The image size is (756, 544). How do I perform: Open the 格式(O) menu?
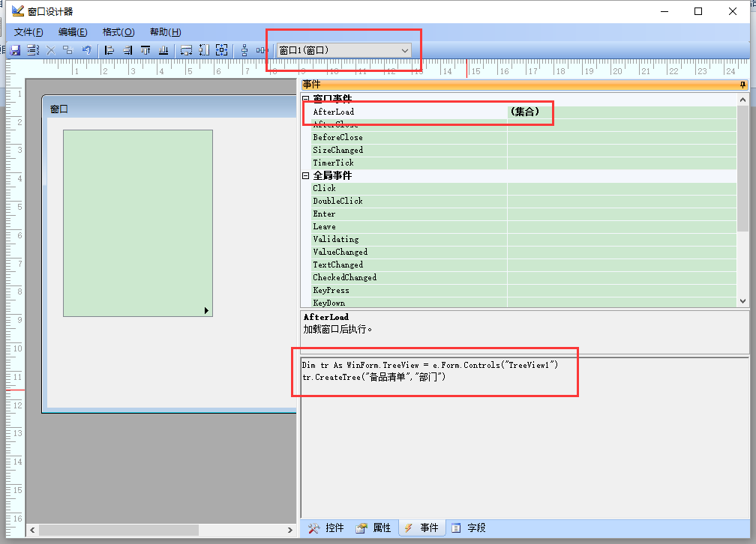pos(118,31)
